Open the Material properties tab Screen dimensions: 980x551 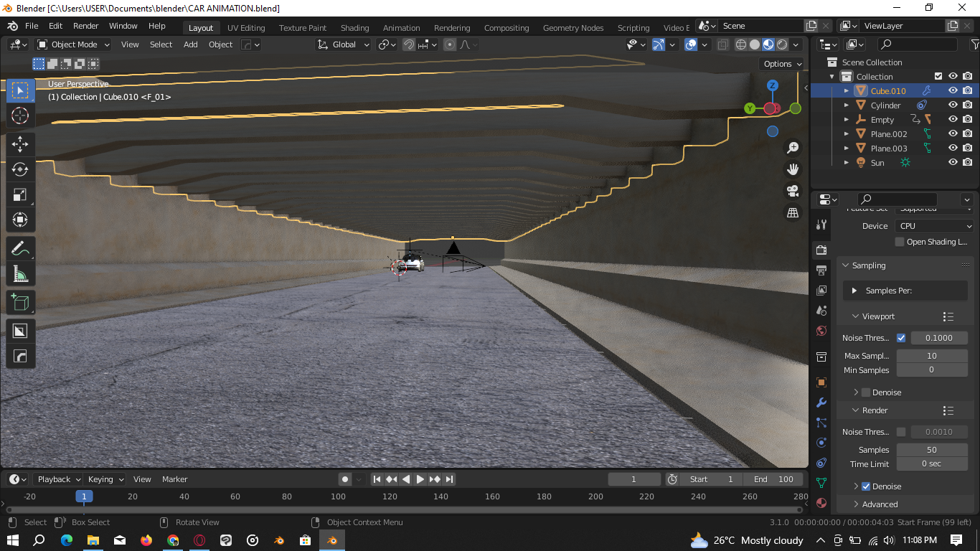click(821, 503)
